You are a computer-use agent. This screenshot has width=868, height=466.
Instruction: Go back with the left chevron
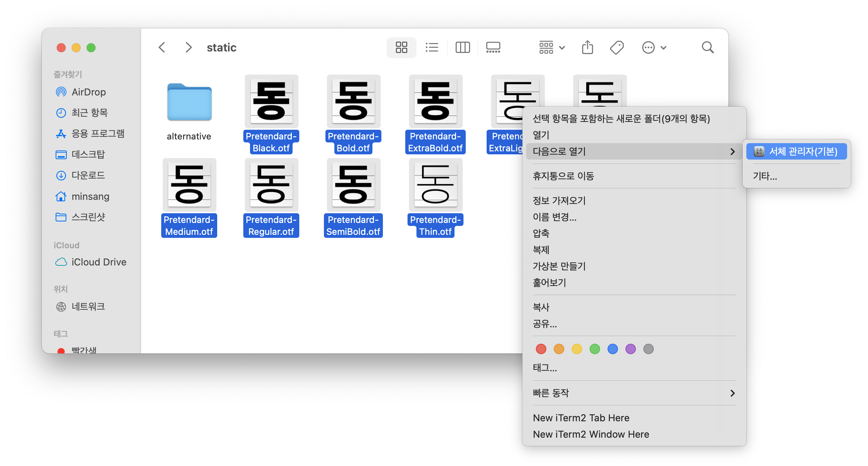[162, 47]
